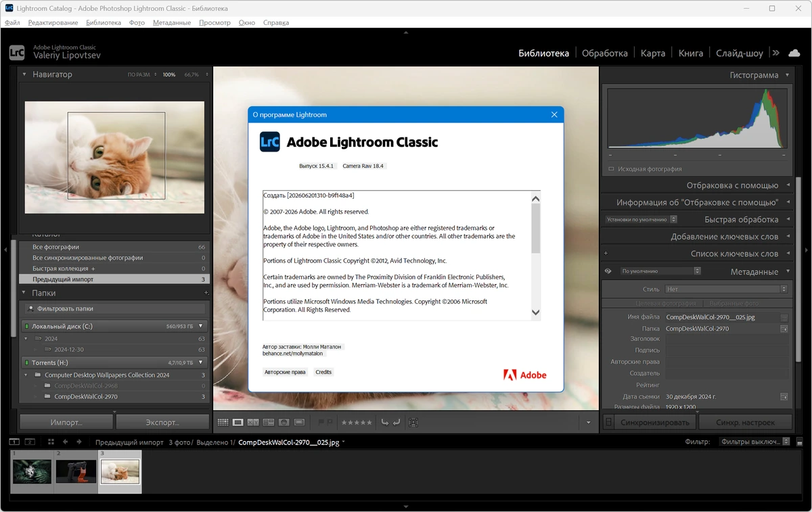
Task: Click the cloud sync status icon
Action: coord(794,53)
